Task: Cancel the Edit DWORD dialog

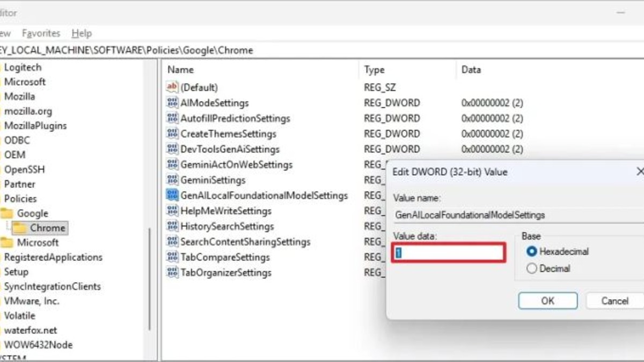Action: point(615,301)
